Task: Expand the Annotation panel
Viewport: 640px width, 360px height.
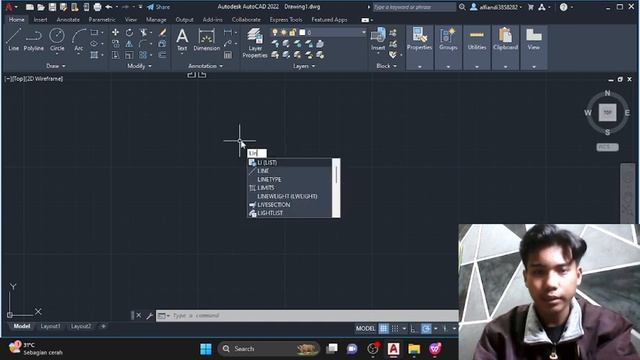Action: [x=205, y=66]
